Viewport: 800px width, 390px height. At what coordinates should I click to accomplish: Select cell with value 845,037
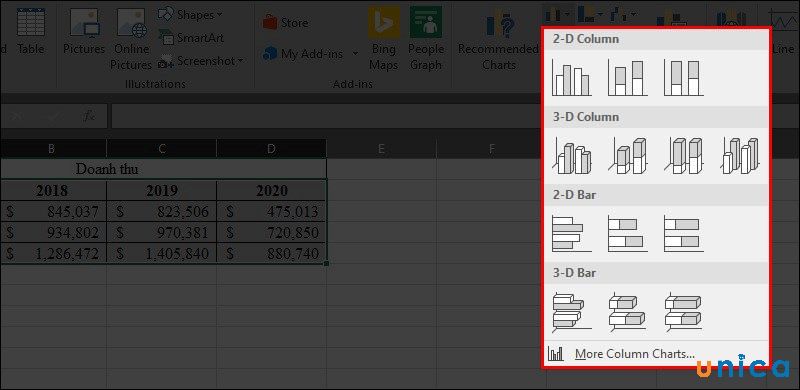[x=53, y=211]
